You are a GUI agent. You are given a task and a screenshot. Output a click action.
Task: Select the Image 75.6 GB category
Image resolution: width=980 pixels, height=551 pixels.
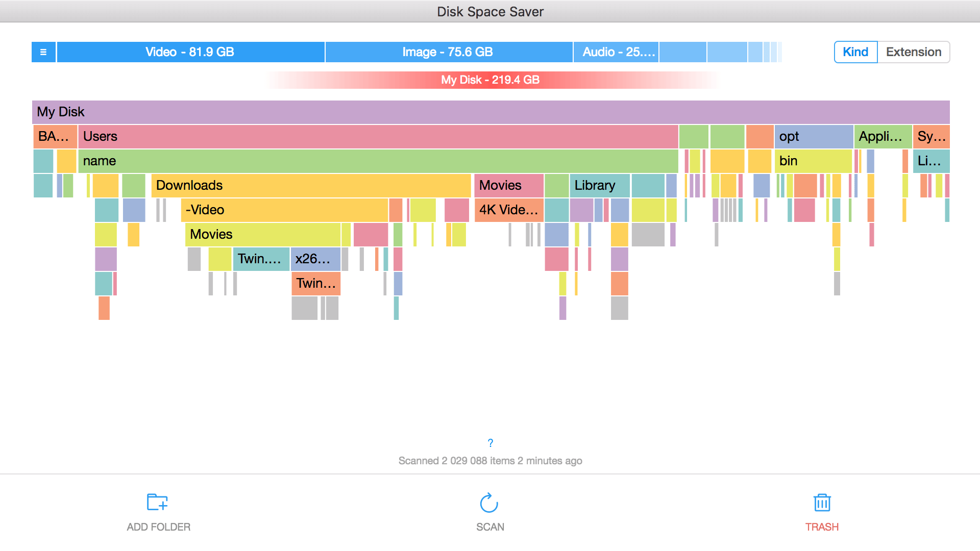(448, 52)
